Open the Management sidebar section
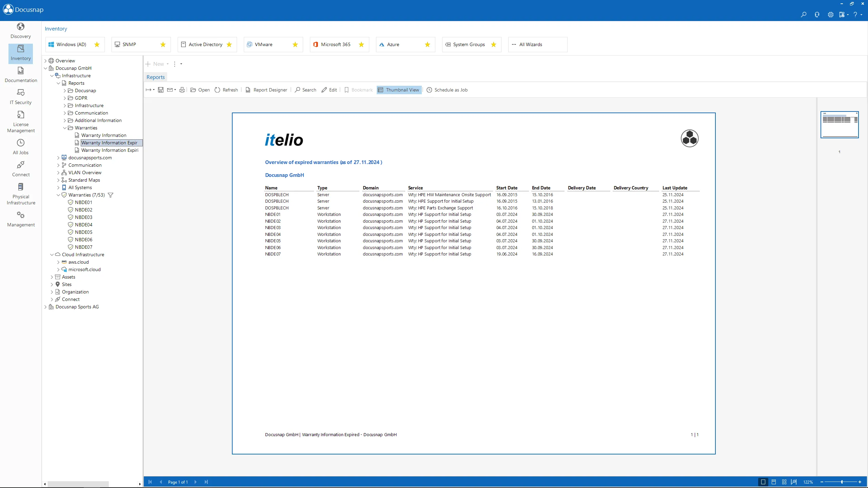This screenshot has height=488, width=868. point(21,219)
